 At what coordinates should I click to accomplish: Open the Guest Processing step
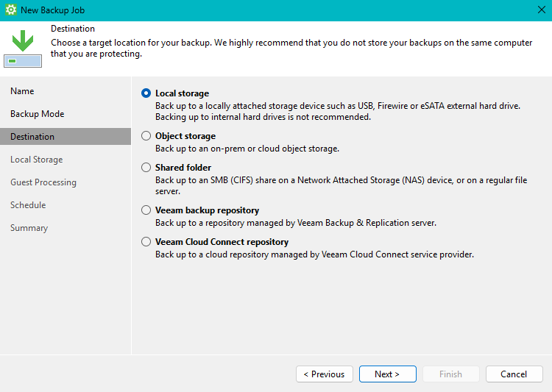(43, 182)
